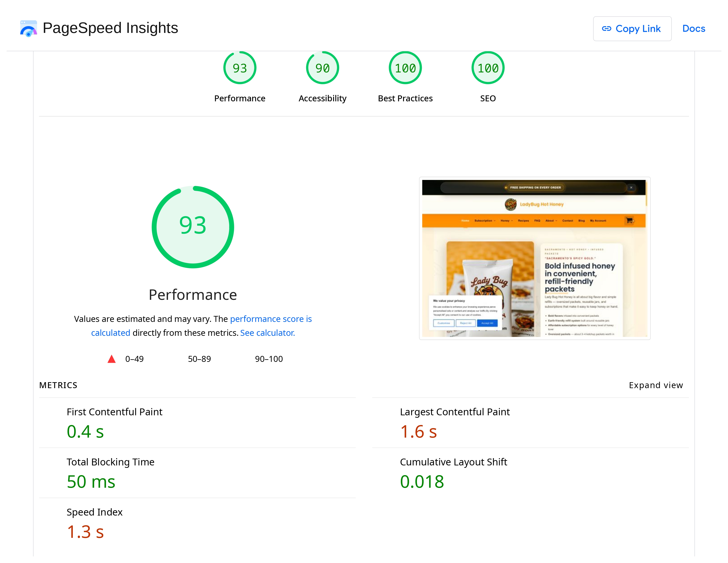Viewport: 728px width, 563px height.
Task: Expand the Total Blocking Time metric
Action: [x=110, y=462]
